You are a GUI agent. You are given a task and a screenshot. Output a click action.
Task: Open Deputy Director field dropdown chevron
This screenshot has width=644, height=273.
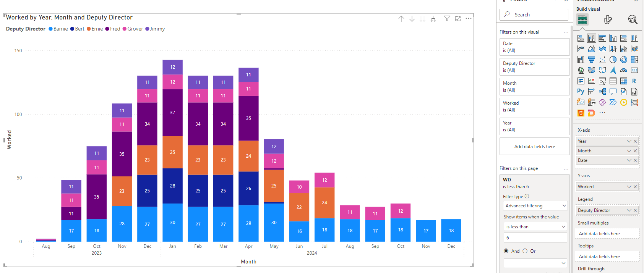pos(629,210)
